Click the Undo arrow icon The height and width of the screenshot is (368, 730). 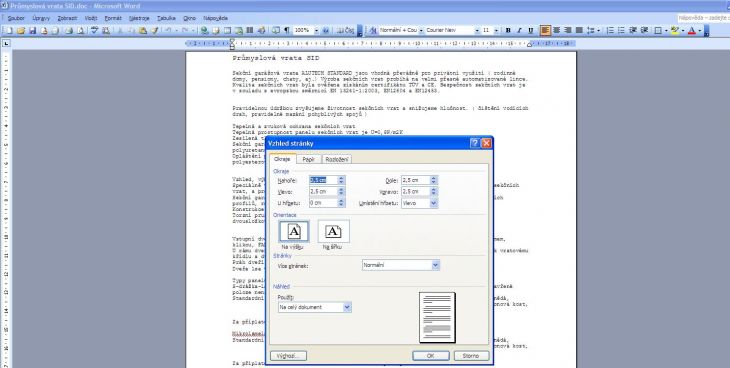pos(167,31)
